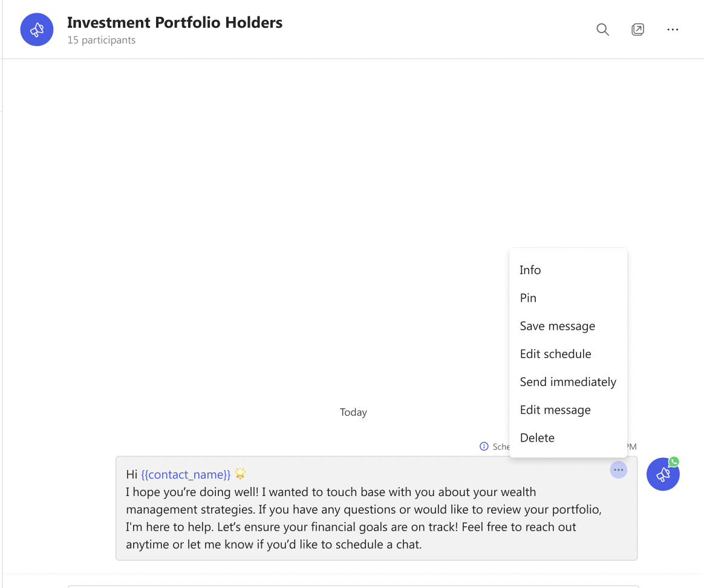Open Edit schedule from the context menu

555,353
